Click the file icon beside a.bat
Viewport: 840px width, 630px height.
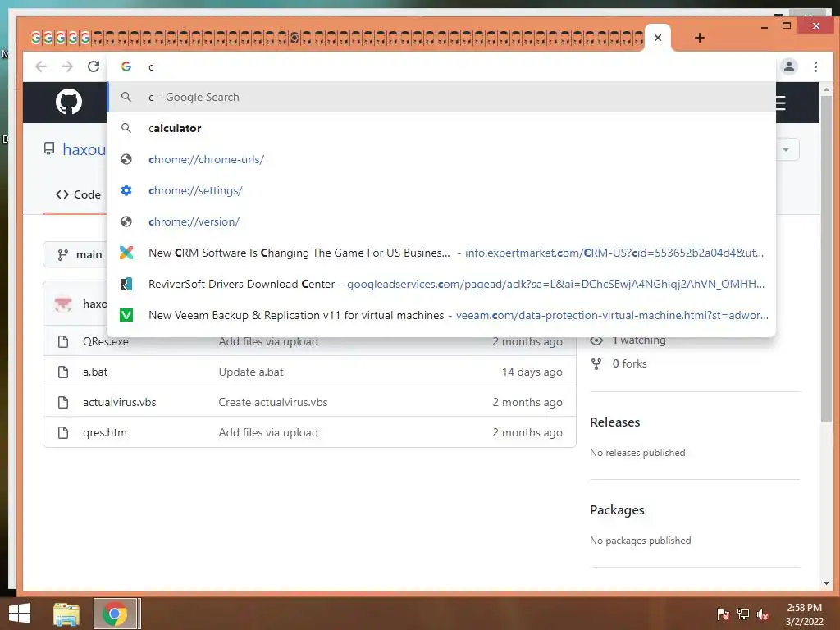(62, 372)
